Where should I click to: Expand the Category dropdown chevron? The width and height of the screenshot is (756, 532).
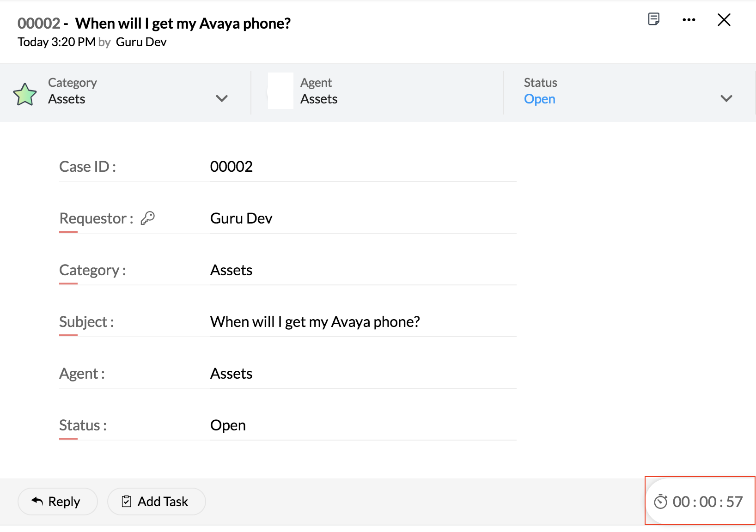222,98
